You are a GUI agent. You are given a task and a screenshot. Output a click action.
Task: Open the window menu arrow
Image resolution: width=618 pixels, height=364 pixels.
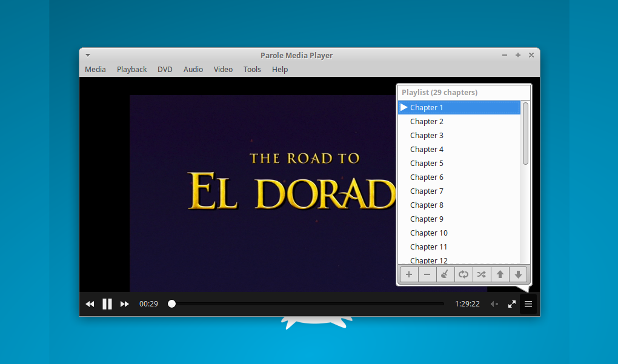tap(87, 55)
